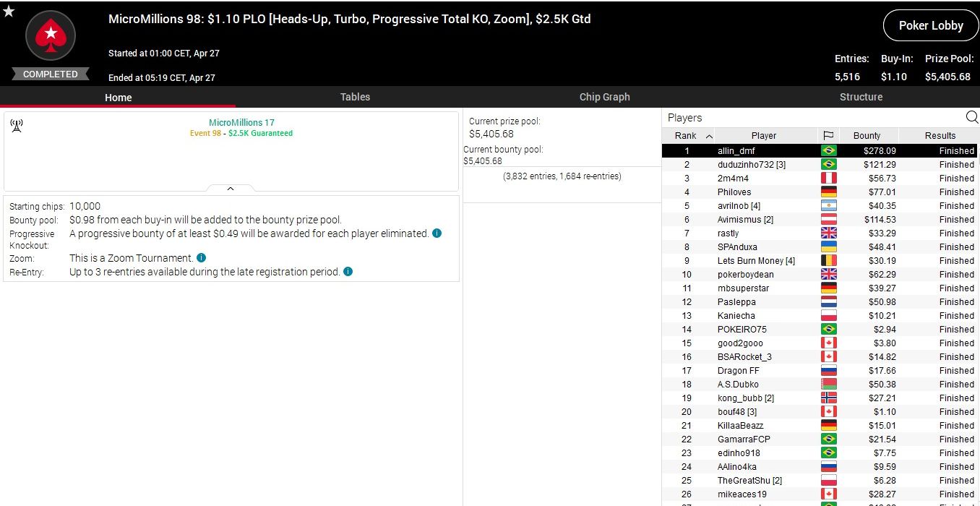Select player allin_dmf row
This screenshot has height=506, width=980.
point(736,151)
